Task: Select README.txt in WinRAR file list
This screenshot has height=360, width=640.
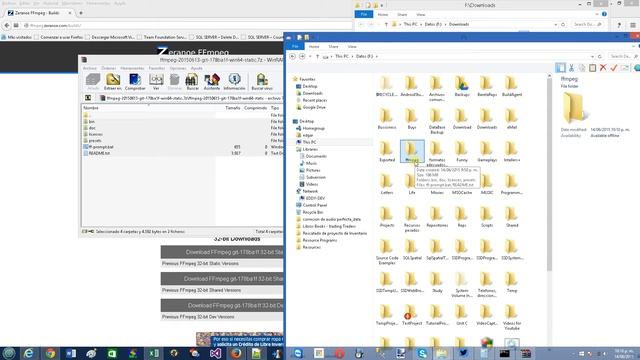Action: [100, 153]
